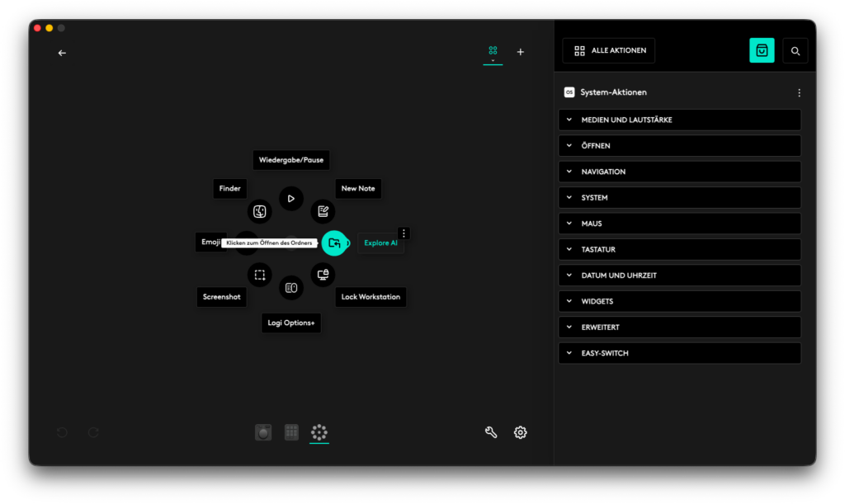The height and width of the screenshot is (504, 845).
Task: Switch to the keypad grid tab
Action: pos(291,432)
